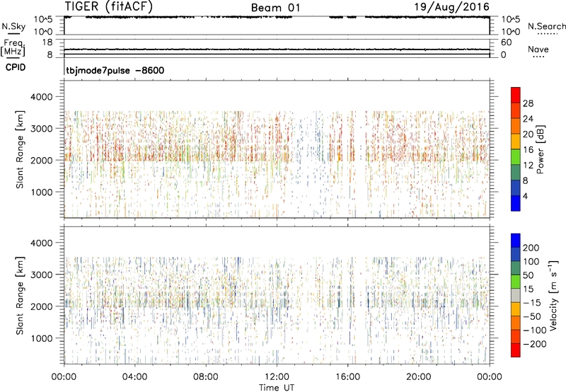This screenshot has height=392, width=566.
Task: Click the left '10^5' sky noise tick label
Action: click(x=44, y=20)
